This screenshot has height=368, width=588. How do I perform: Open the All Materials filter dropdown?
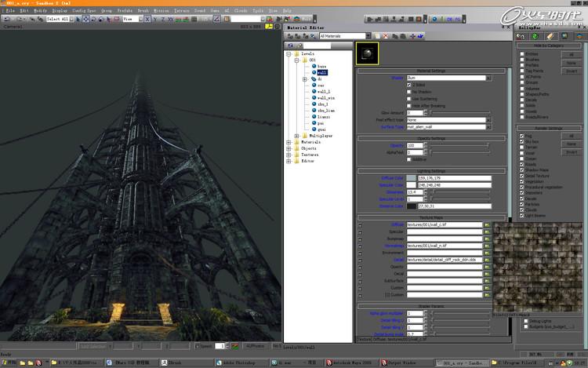tap(368, 36)
